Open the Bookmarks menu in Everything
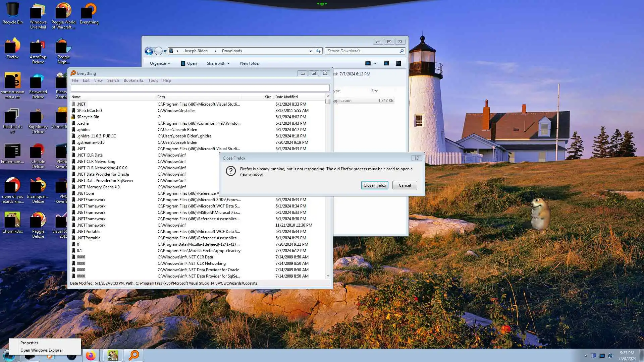Screen dimensions: 644x362 click(133, 80)
